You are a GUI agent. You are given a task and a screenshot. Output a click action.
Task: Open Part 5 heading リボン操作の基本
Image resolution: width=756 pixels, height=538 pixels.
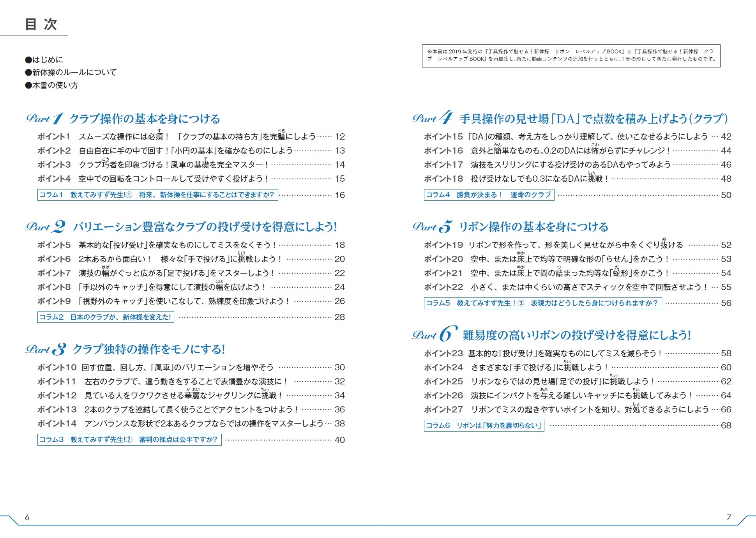510,227
